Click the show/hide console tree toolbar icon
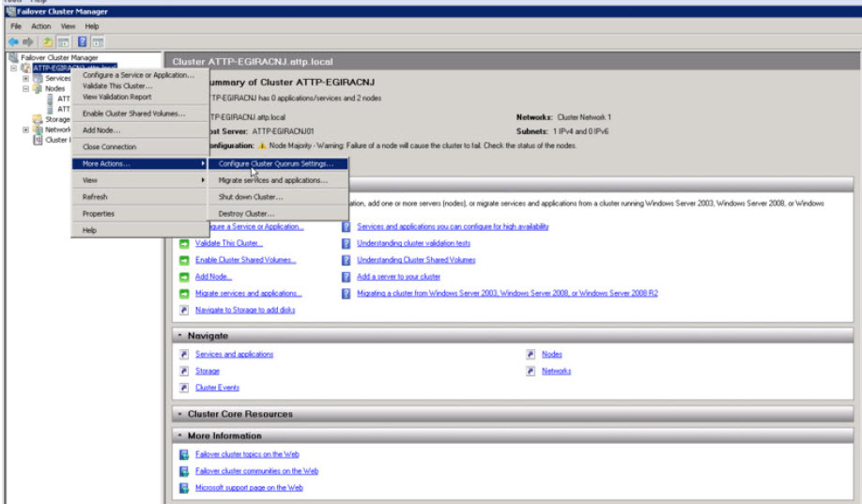Image resolution: width=862 pixels, height=504 pixels. click(63, 42)
